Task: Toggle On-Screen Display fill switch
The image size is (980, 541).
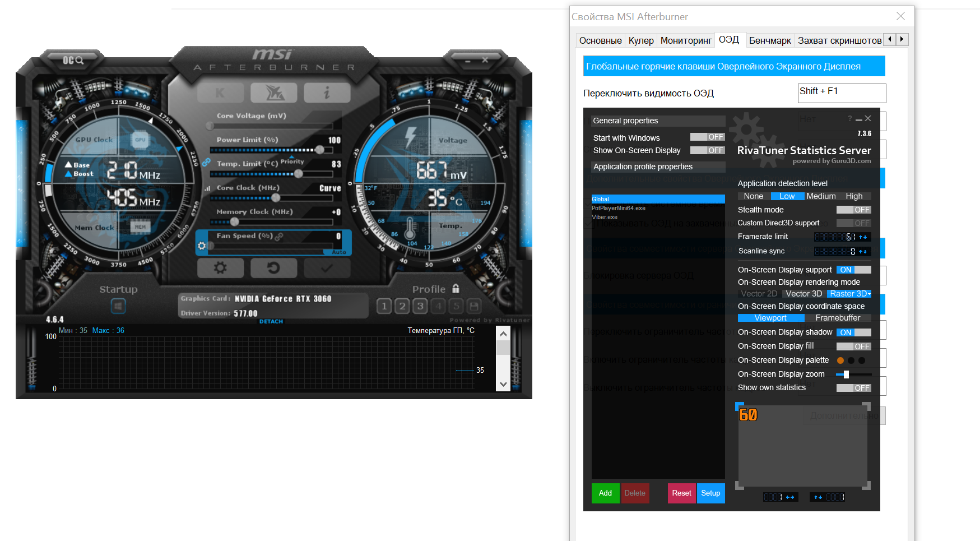Action: [x=853, y=346]
